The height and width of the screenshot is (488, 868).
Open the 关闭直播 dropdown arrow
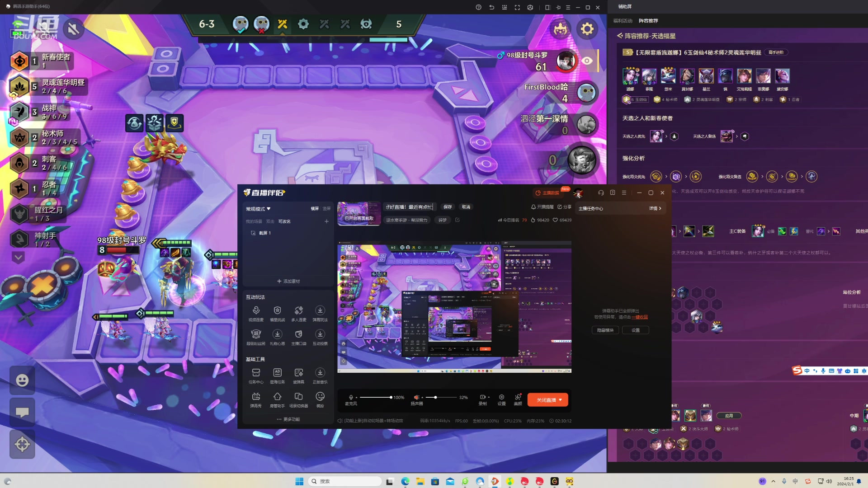(x=561, y=400)
